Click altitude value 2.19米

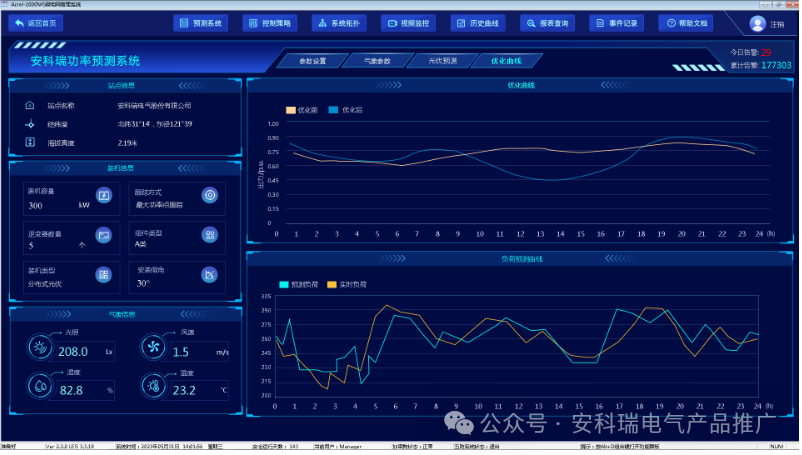click(x=127, y=143)
